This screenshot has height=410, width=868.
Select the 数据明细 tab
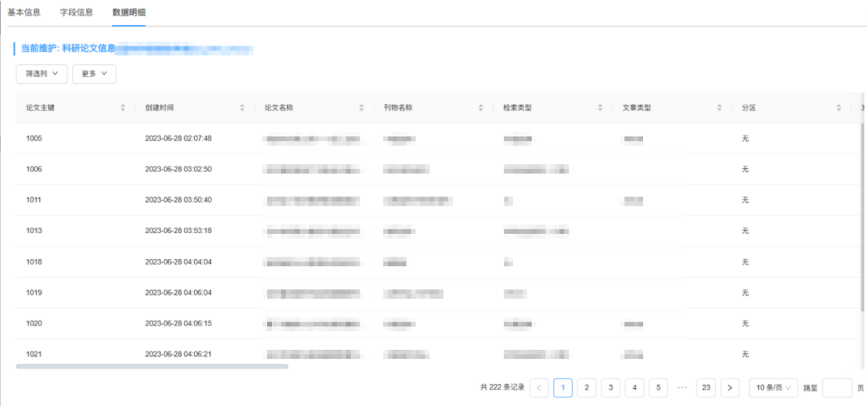coord(129,13)
